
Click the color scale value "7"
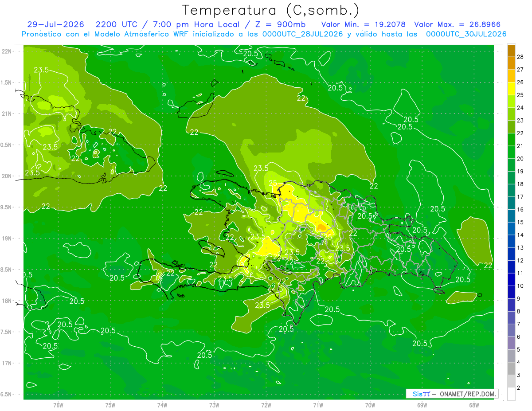[519, 324]
